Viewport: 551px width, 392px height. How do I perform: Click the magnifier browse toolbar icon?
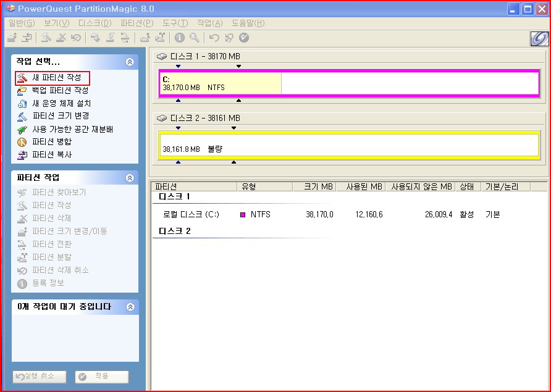click(195, 37)
